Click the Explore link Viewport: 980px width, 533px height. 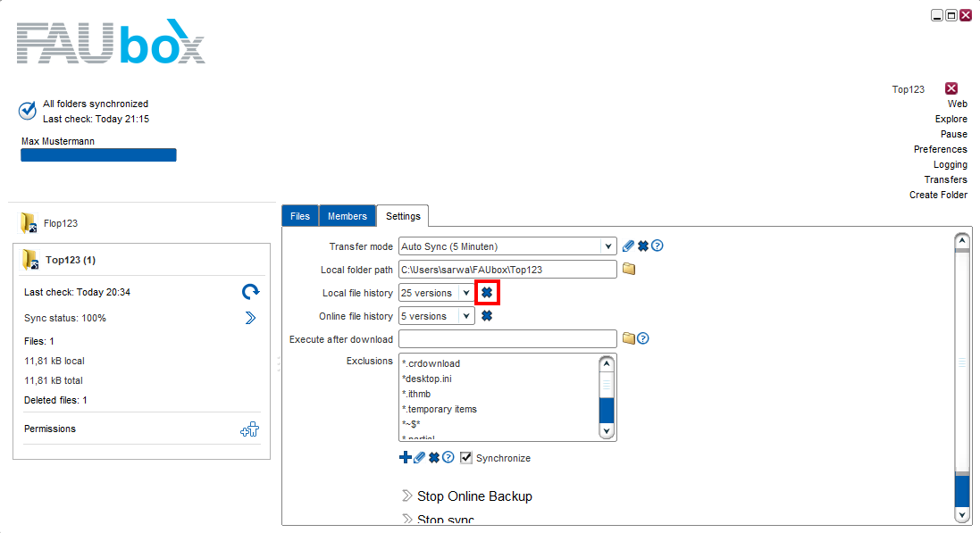pyautogui.click(x=951, y=119)
